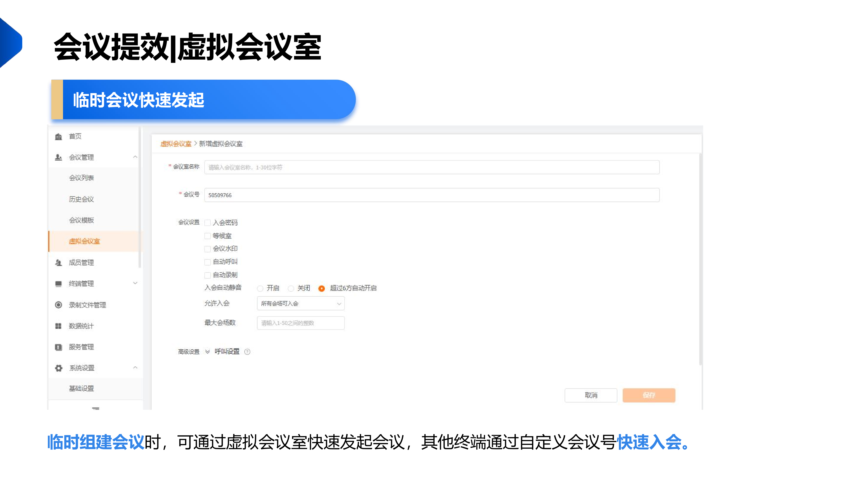Image resolution: width=868 pixels, height=488 pixels.
Task: Click the 会议管理 people icon
Action: pos(59,157)
